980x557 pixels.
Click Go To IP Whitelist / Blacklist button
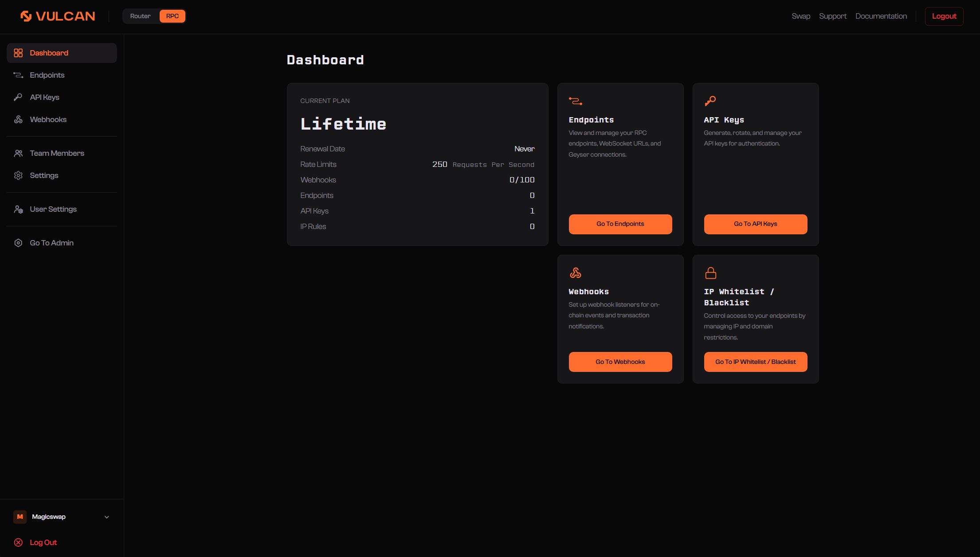pyautogui.click(x=756, y=362)
